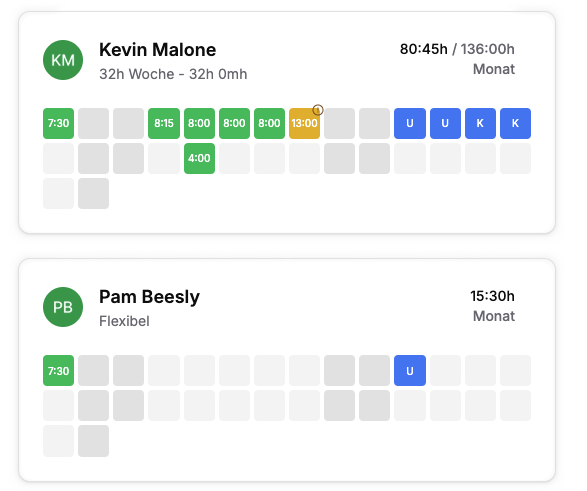Click Pam's 15:30h monthly total
The image size is (587, 491).
pos(492,296)
